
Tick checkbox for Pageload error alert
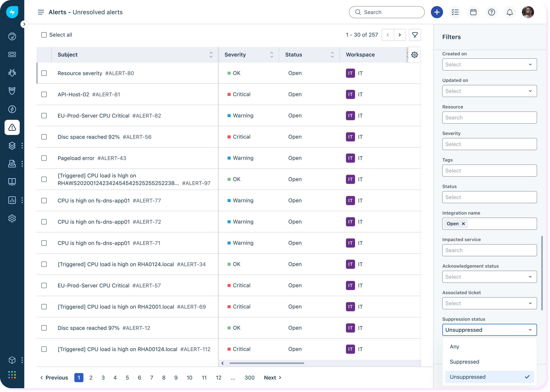tap(44, 158)
